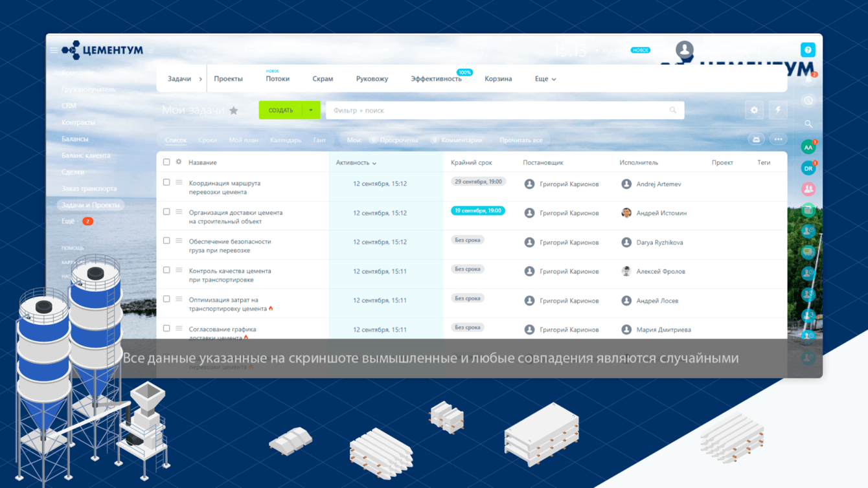
Task: Open row menu for Контроль качества цемента task
Action: pos(179,270)
